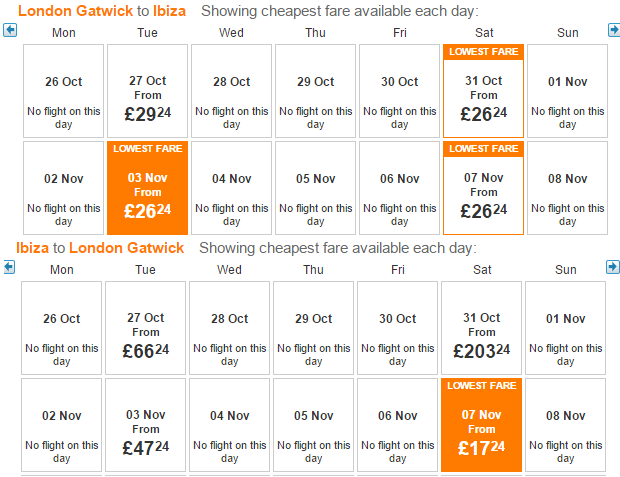Click previous week arrow for Ibiza to Gatwick
Screen dimensions: 620x477
coord(9,267)
